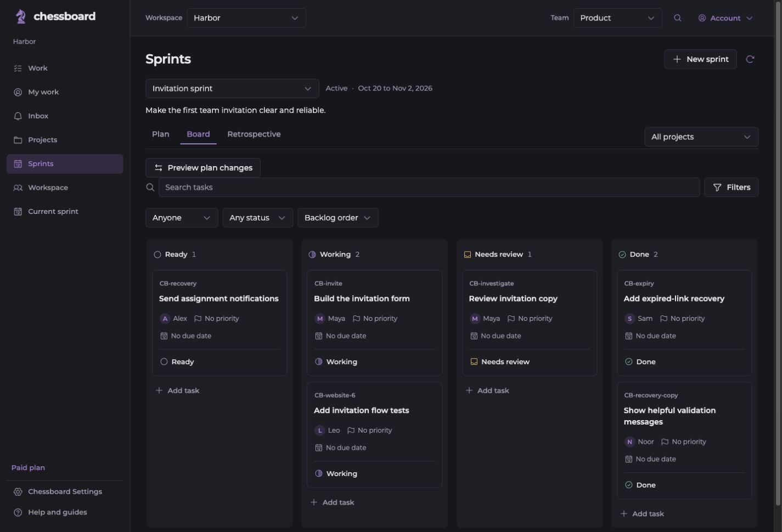Click the Workspace people icon in sidebar

18,188
